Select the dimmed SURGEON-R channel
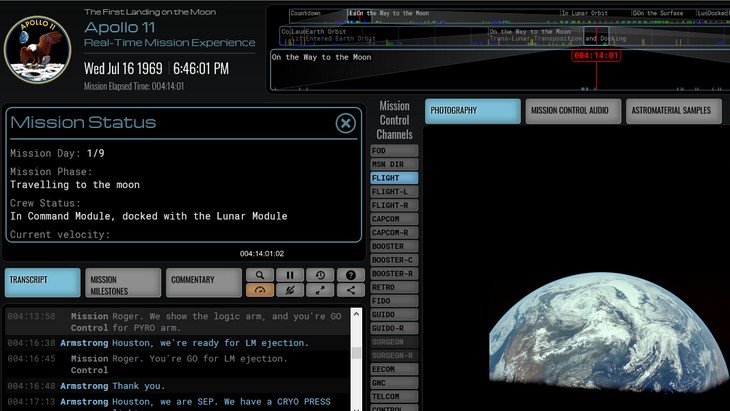This screenshot has width=730, height=411. coord(394,356)
